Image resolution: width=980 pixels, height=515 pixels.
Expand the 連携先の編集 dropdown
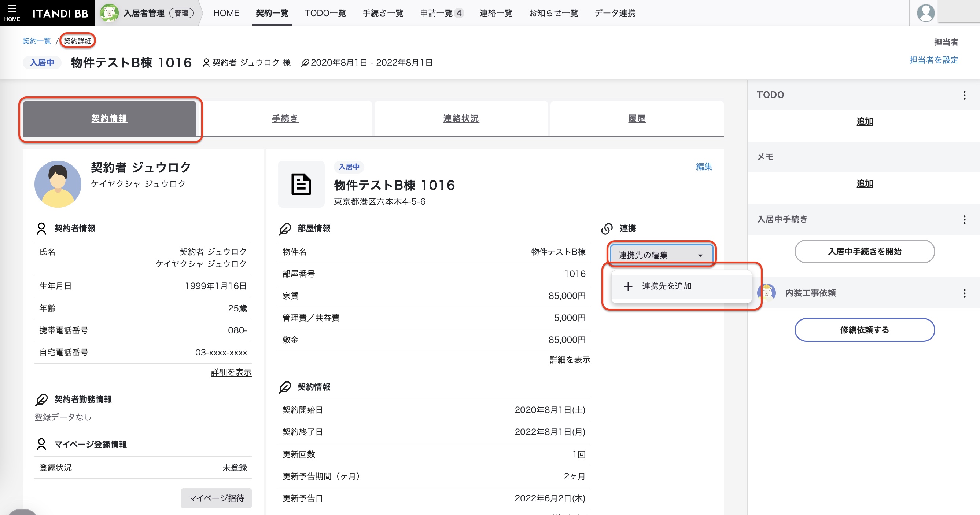[x=662, y=255]
